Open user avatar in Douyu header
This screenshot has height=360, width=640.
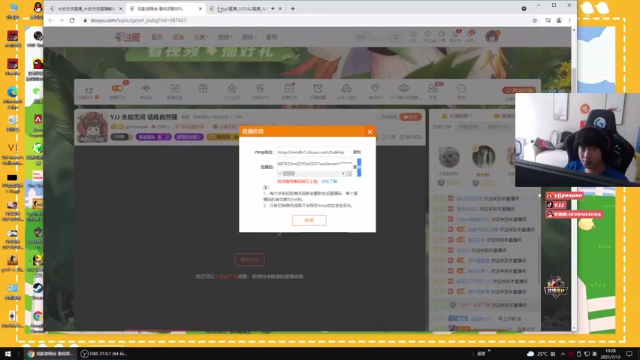click(x=492, y=36)
